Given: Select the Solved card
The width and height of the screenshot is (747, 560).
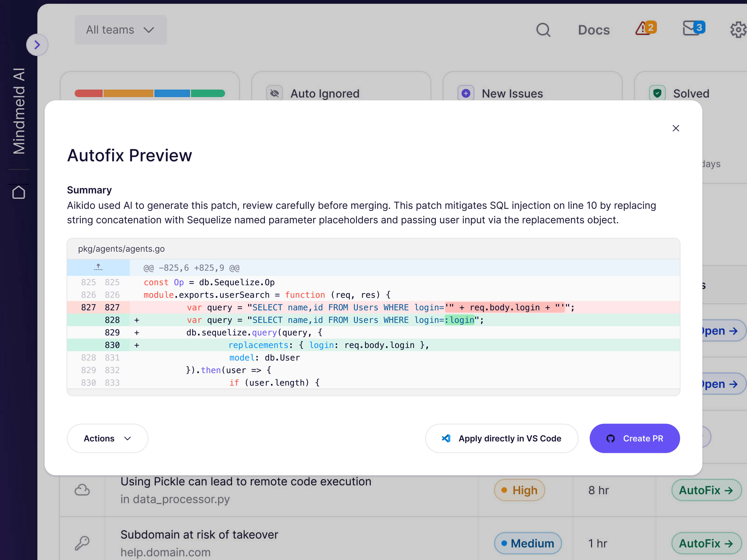Looking at the screenshot, I should click(x=691, y=94).
